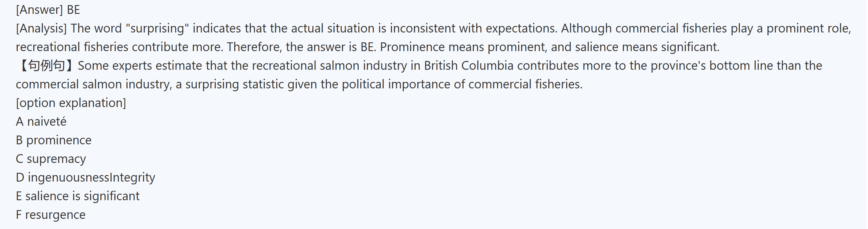
Task: Click "Therefore, the answer is BE" sentence
Action: coord(301,47)
